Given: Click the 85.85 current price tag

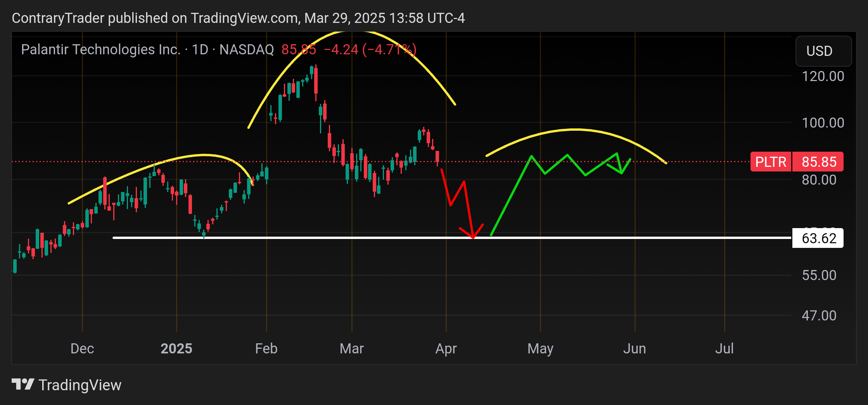Looking at the screenshot, I should pos(819,162).
